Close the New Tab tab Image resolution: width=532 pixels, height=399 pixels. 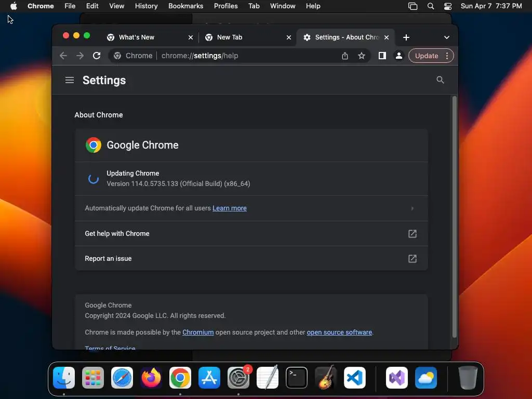[x=289, y=37]
